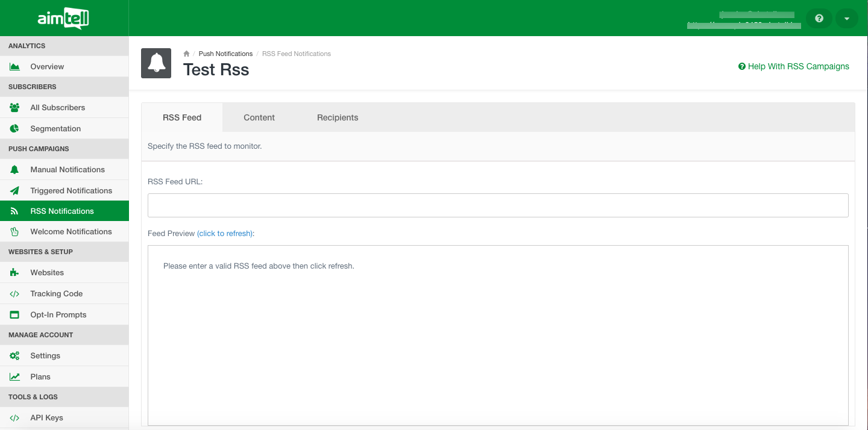The height and width of the screenshot is (430, 868).
Task: Switch to the Content tab
Action: coord(259,117)
